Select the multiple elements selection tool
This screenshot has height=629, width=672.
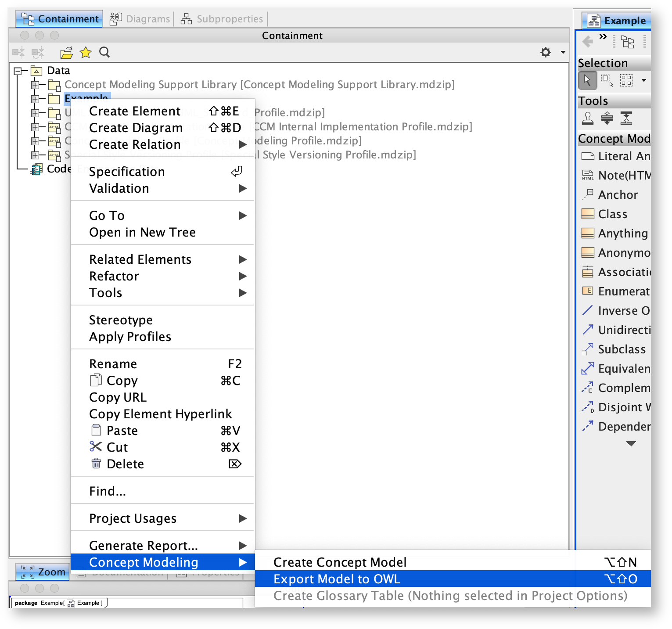[x=626, y=80]
